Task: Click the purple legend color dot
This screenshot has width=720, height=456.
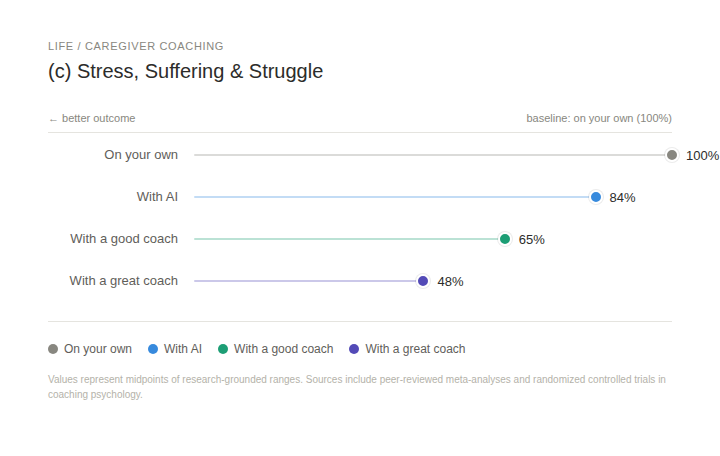Action: click(x=354, y=349)
